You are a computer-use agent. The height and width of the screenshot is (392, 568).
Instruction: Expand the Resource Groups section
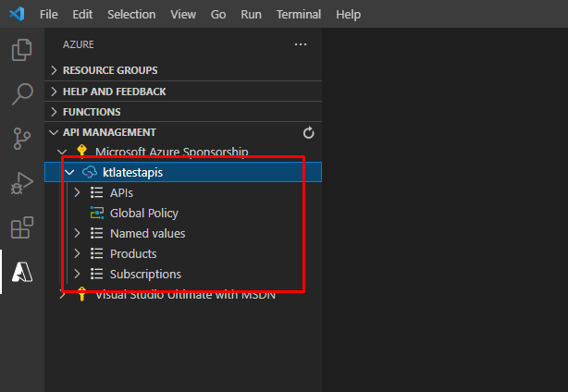[109, 70]
